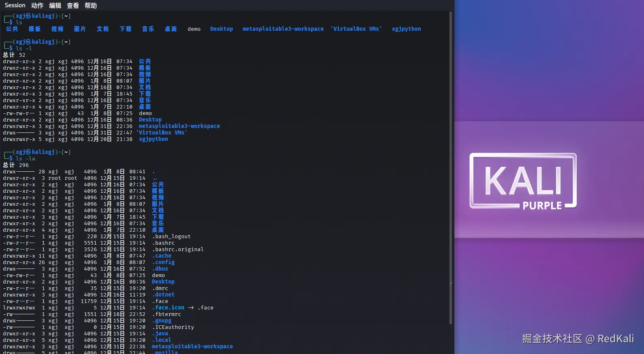
Task: Click 'VirtualBox VMs' in first ls output
Action: (356, 29)
